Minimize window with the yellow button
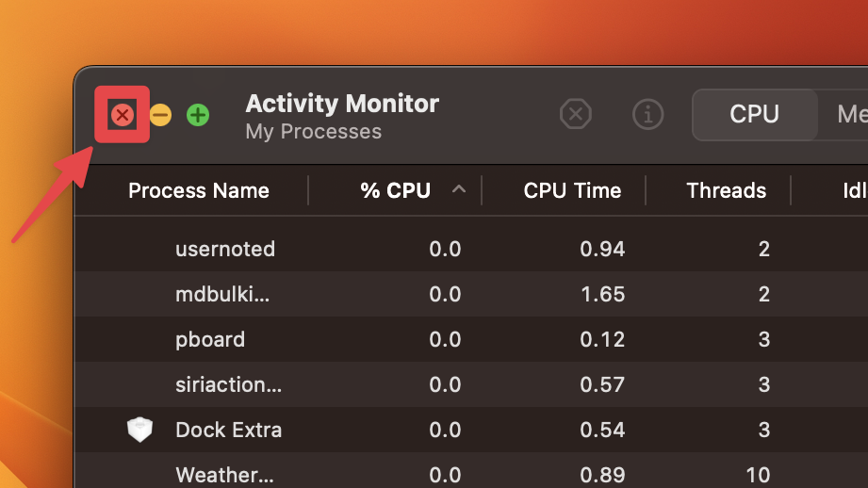868x488 pixels. (160, 115)
